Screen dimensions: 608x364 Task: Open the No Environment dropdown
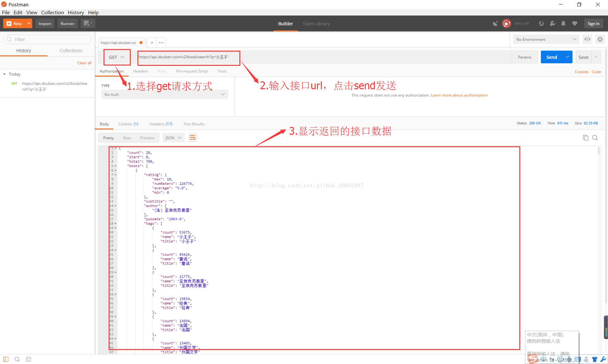pyautogui.click(x=546, y=39)
